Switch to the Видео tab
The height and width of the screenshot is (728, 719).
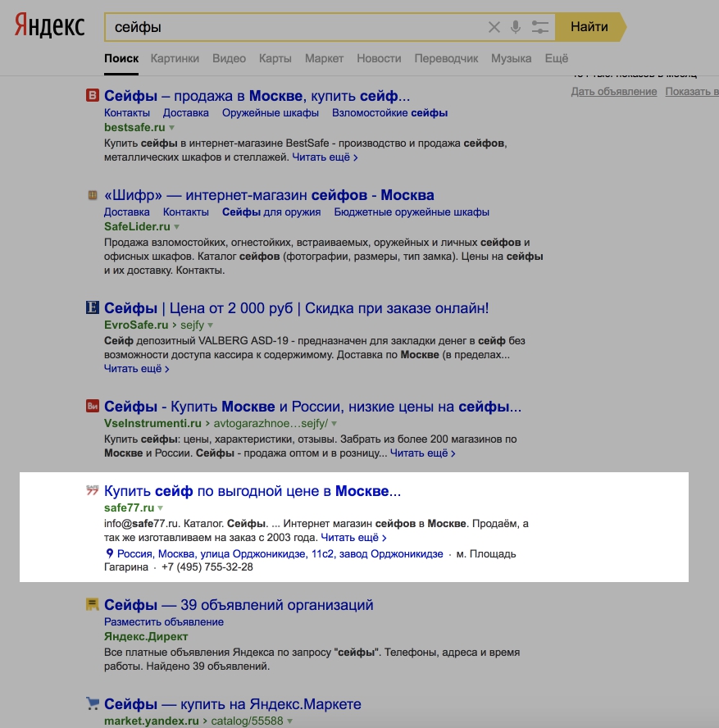tap(229, 58)
